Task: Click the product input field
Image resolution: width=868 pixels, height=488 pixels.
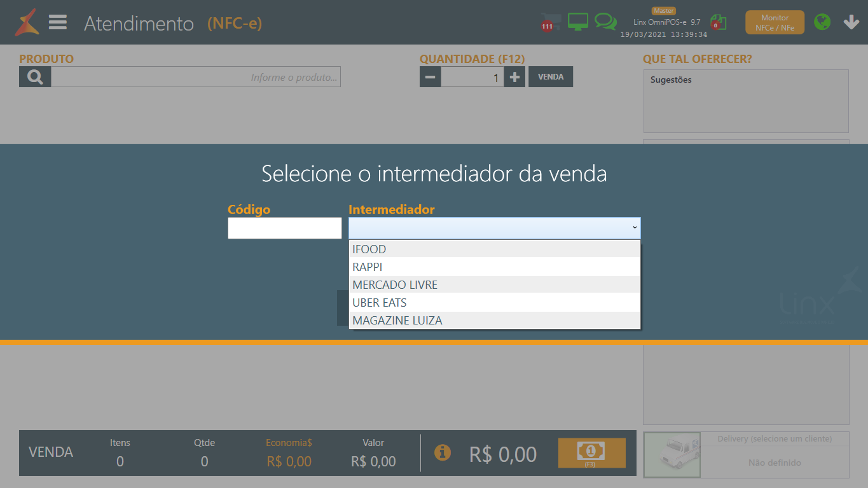Action: click(x=196, y=77)
